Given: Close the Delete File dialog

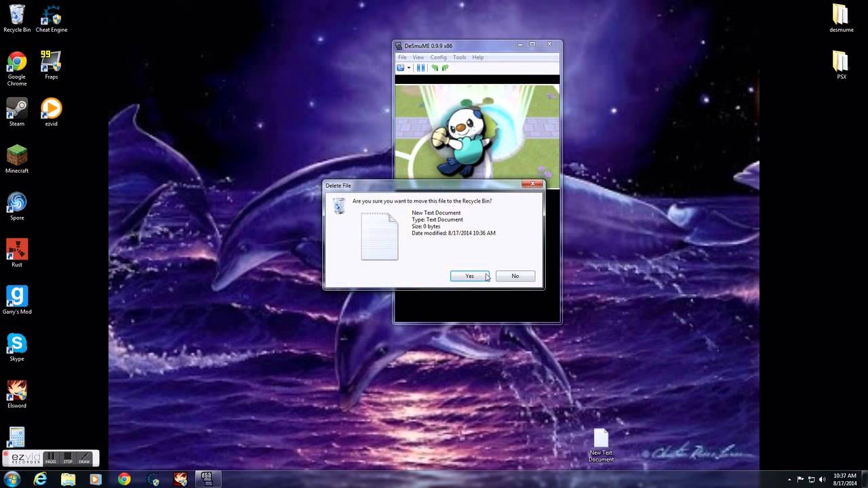Looking at the screenshot, I should [x=532, y=184].
